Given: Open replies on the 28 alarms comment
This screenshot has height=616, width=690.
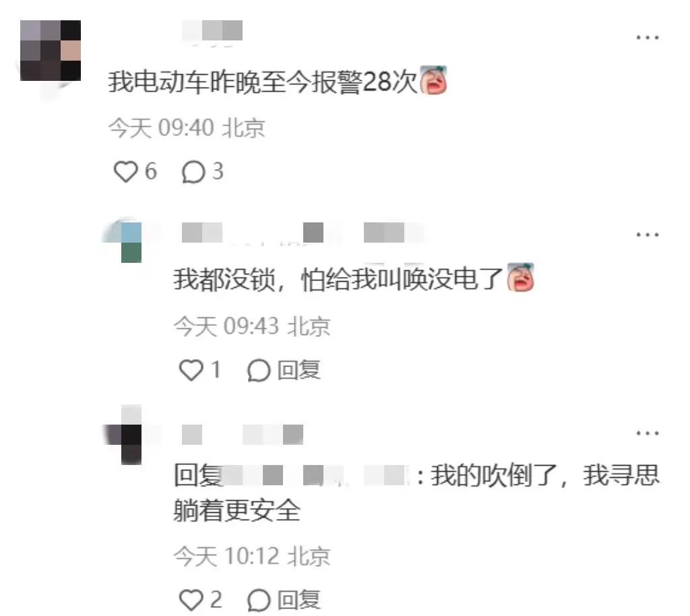Looking at the screenshot, I should [193, 172].
